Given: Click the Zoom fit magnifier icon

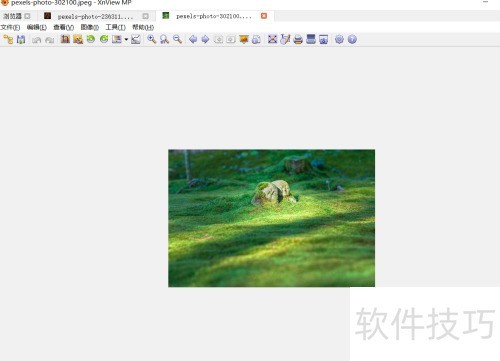Looking at the screenshot, I should [x=164, y=39].
